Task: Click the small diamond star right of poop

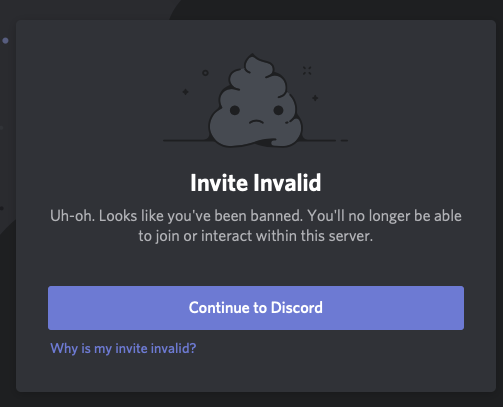Action: coord(315,98)
